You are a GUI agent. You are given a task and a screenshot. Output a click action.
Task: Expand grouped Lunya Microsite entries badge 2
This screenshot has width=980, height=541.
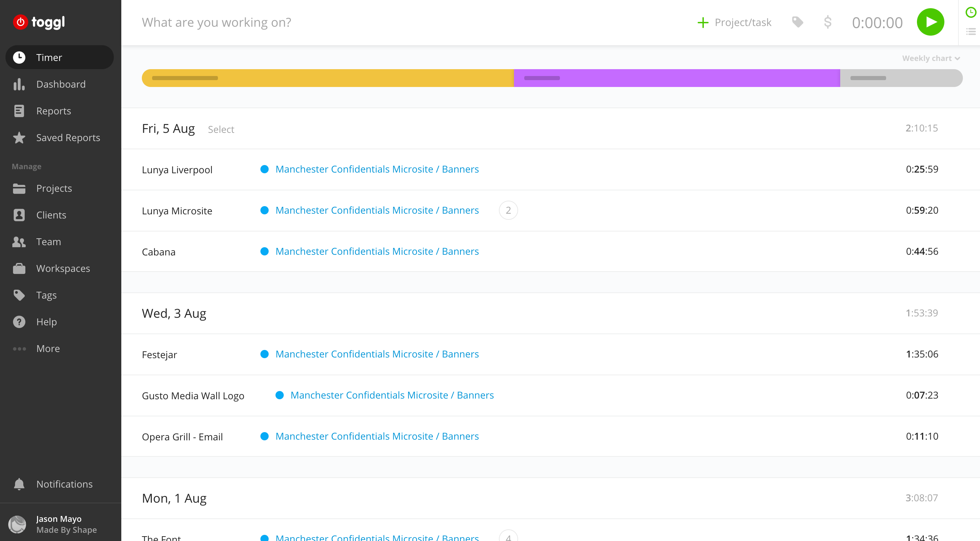[508, 210]
